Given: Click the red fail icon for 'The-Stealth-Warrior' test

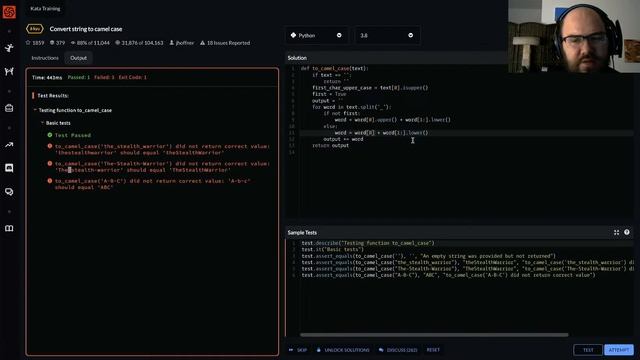Looking at the screenshot, I should coord(50,163).
